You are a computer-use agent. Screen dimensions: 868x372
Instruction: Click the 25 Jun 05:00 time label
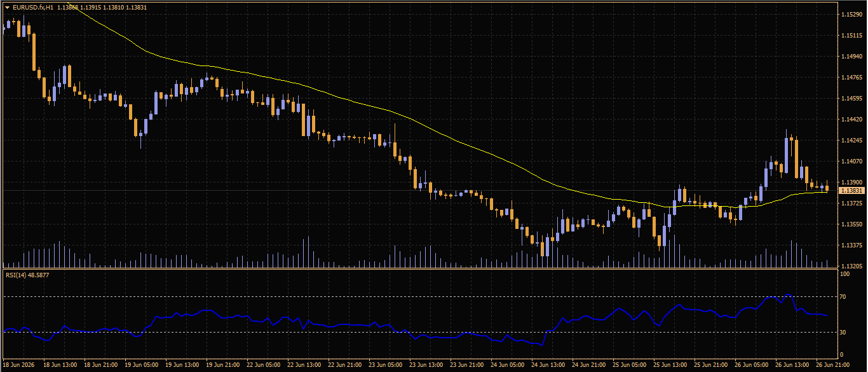click(630, 365)
